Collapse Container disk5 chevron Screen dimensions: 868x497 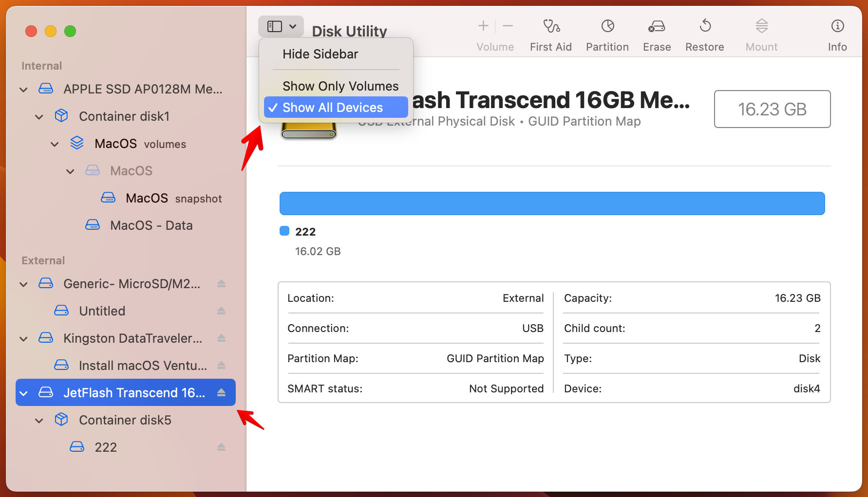[x=39, y=421]
